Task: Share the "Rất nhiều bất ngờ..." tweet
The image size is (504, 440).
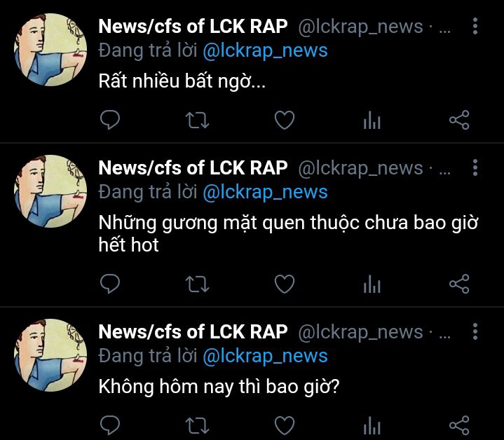Action: tap(459, 120)
